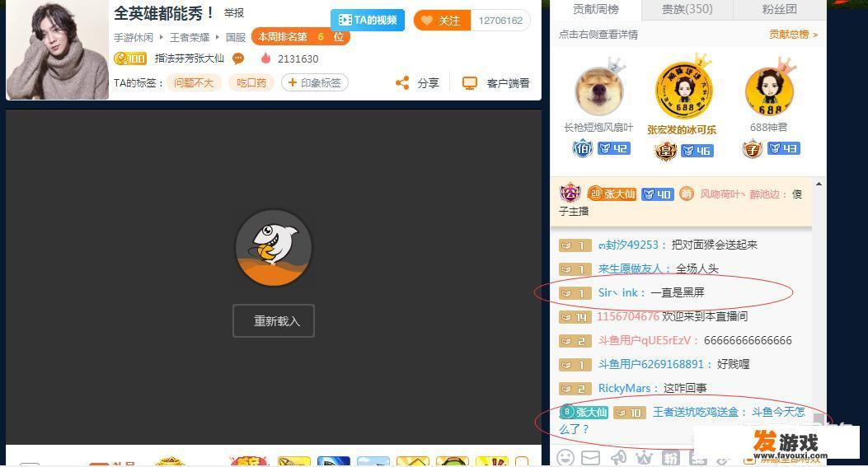Open 国服 breadcrumb link
The image size is (868, 467).
(236, 37)
